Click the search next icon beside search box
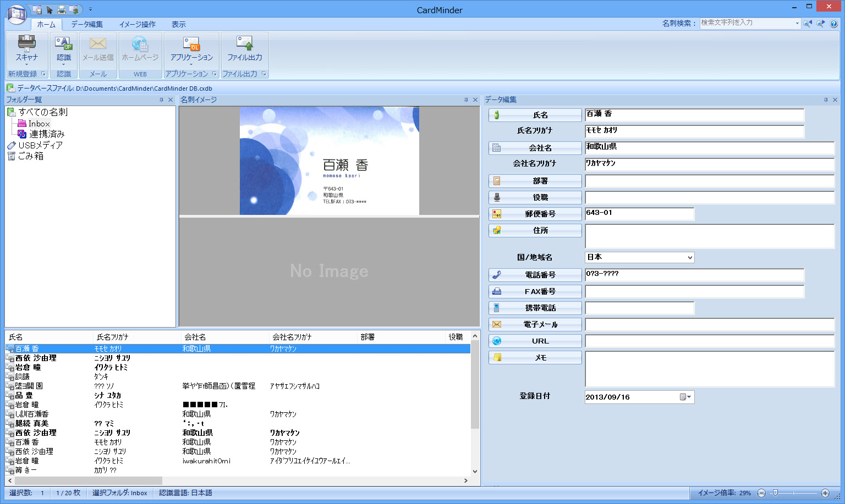The image size is (845, 504). (x=820, y=24)
